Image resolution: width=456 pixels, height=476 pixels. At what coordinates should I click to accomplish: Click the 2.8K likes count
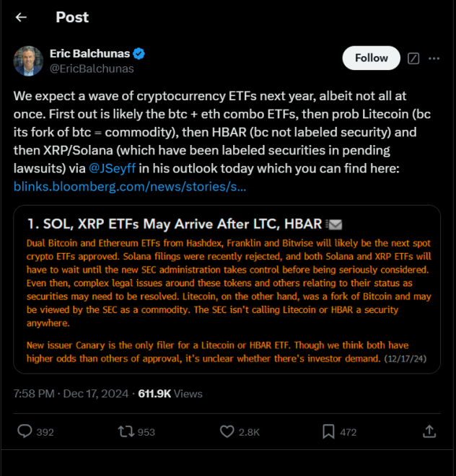pyautogui.click(x=250, y=432)
